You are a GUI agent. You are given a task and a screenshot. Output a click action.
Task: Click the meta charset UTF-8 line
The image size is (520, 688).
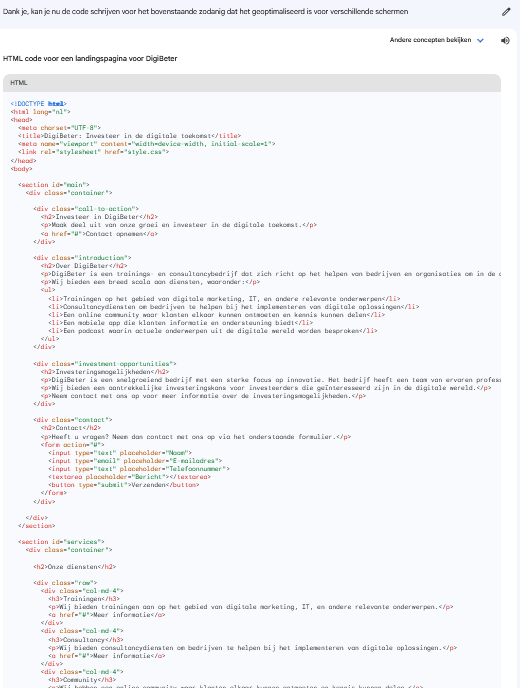[x=59, y=128]
